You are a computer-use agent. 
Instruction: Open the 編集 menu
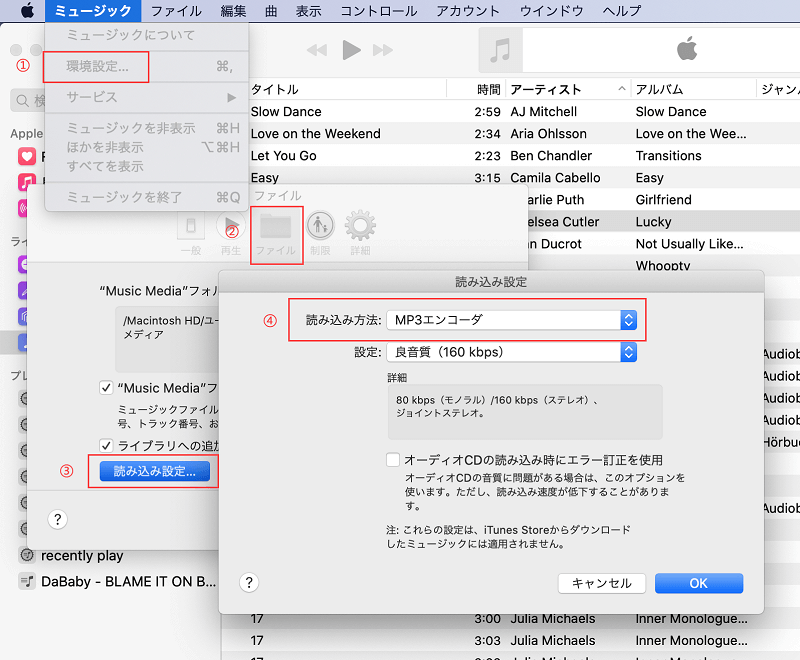tap(233, 11)
